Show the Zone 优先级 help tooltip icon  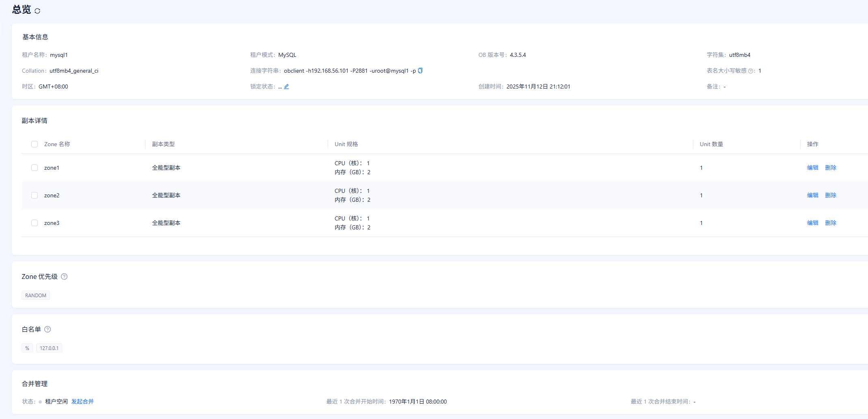tap(64, 276)
